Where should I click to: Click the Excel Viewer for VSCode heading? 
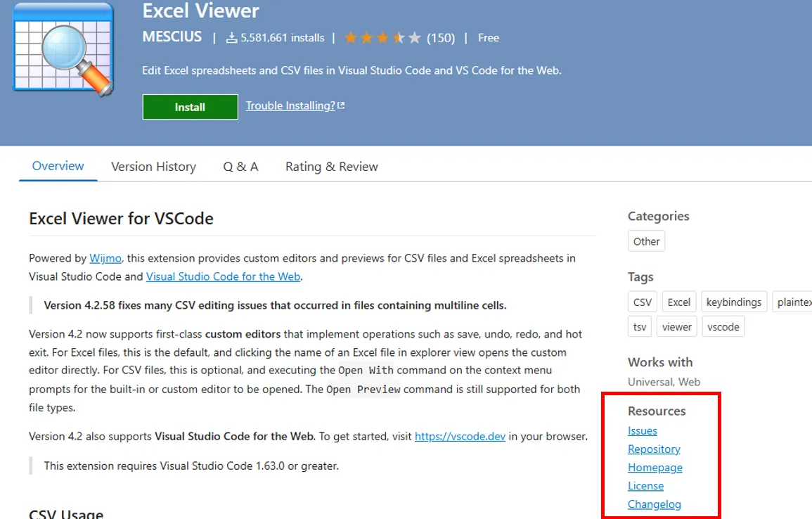(121, 219)
